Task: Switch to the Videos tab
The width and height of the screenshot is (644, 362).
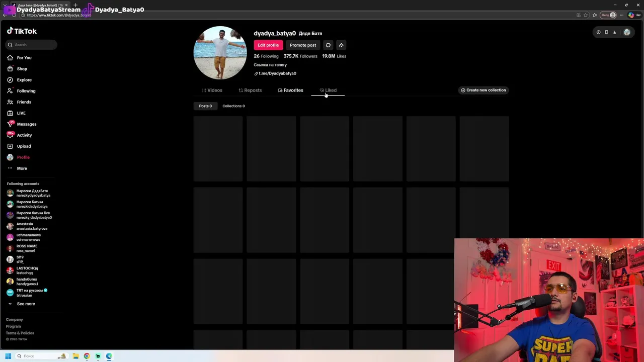Action: pyautogui.click(x=212, y=90)
